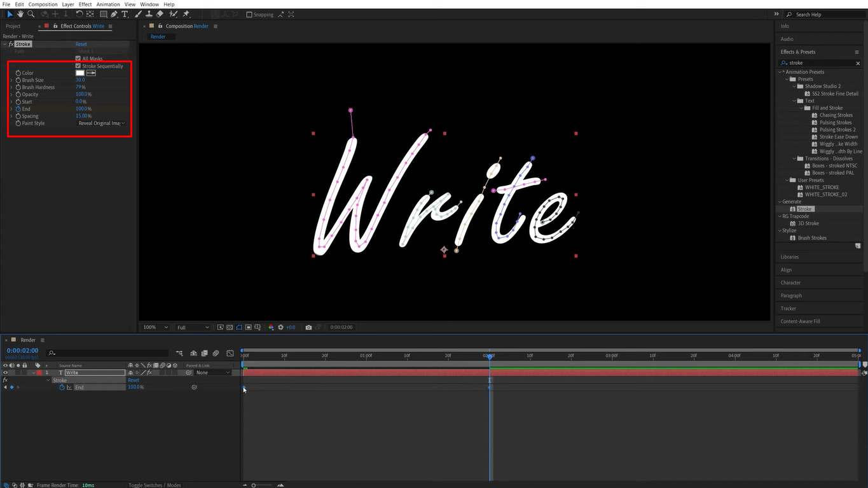Toggle the Snapping checkbox
The width and height of the screenshot is (868, 488).
[x=248, y=14]
